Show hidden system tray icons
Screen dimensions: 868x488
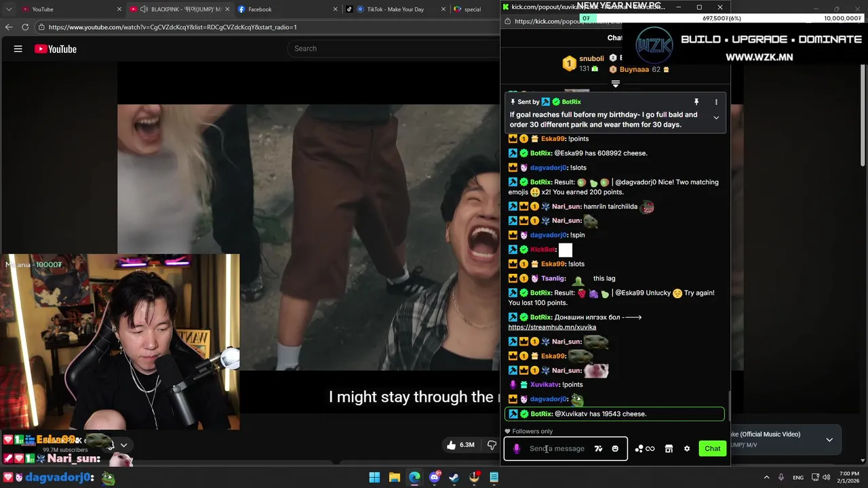tap(766, 477)
